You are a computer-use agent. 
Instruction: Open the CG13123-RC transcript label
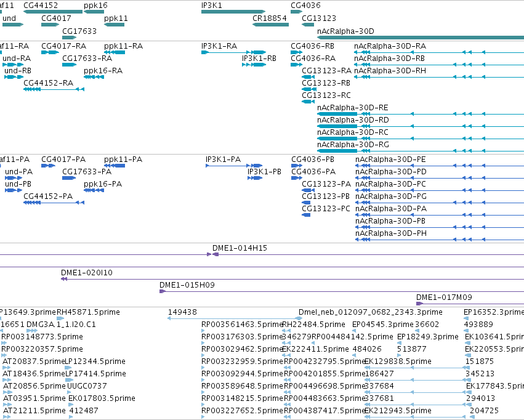click(326, 95)
